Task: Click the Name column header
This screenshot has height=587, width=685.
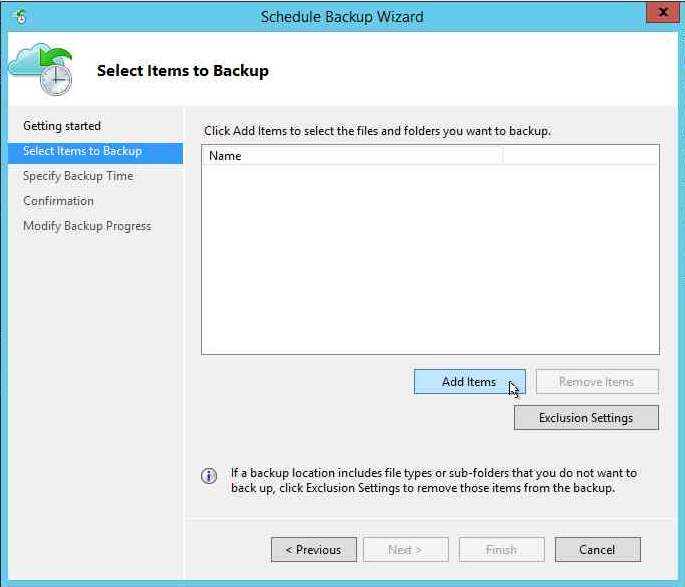Action: [352, 155]
